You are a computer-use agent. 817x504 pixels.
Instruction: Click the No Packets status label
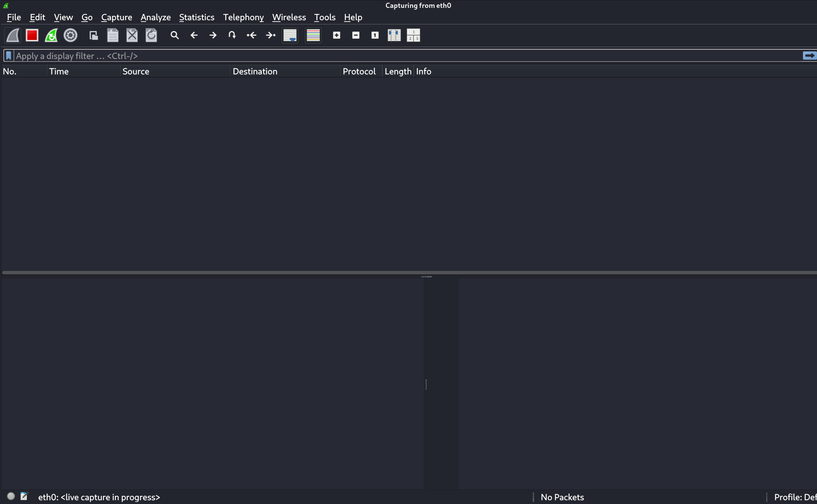click(562, 497)
